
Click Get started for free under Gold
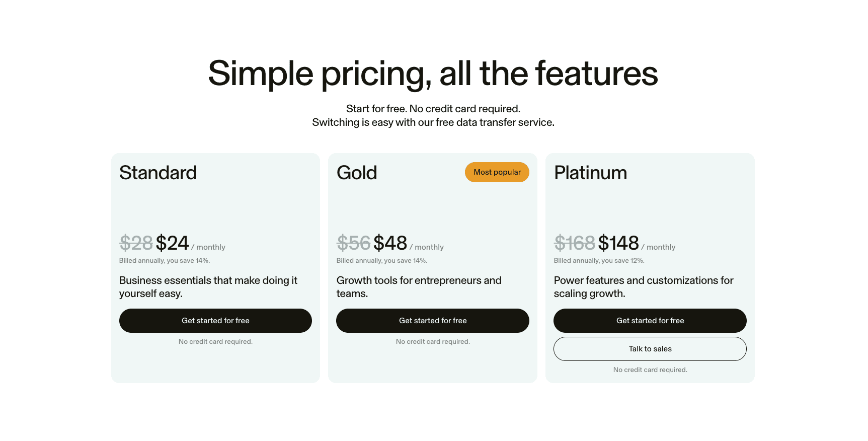click(433, 321)
